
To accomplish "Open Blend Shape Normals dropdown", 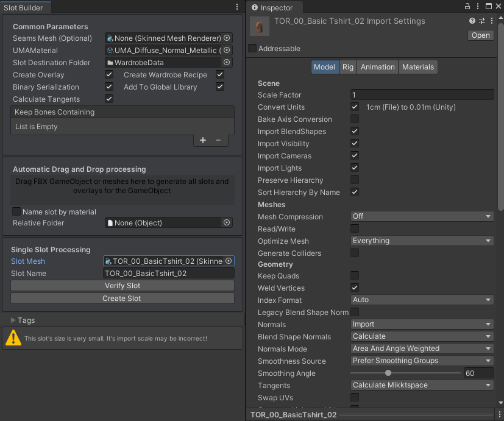I will 422,336.
